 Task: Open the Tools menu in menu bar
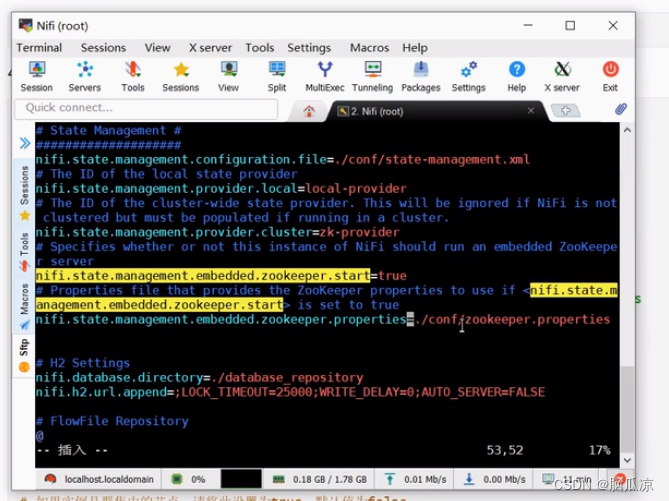[259, 47]
